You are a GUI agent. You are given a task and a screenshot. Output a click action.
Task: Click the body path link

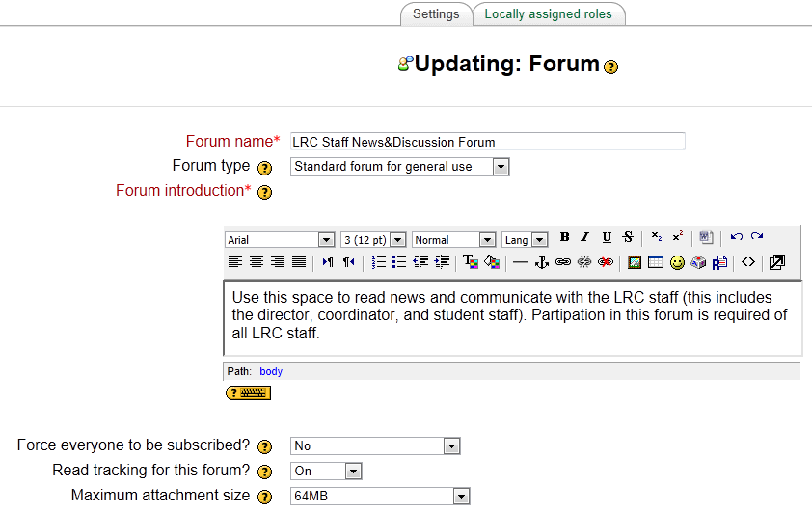coord(270,371)
